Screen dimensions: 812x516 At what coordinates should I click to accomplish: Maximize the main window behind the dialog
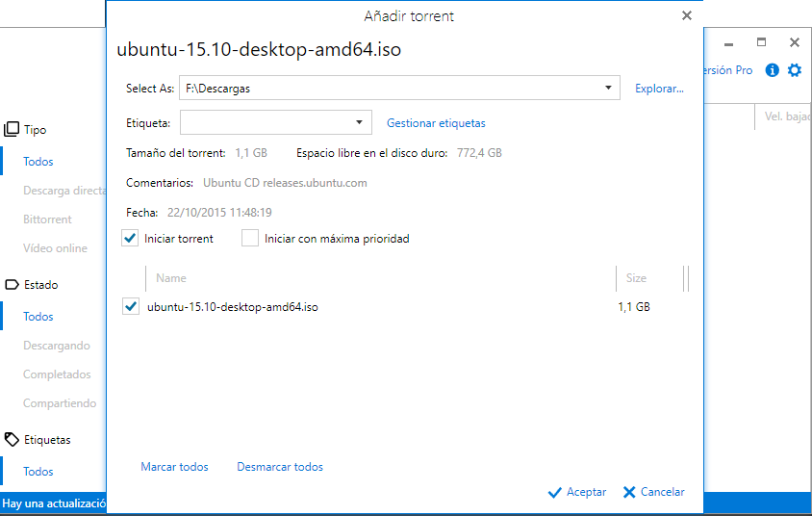(x=761, y=42)
